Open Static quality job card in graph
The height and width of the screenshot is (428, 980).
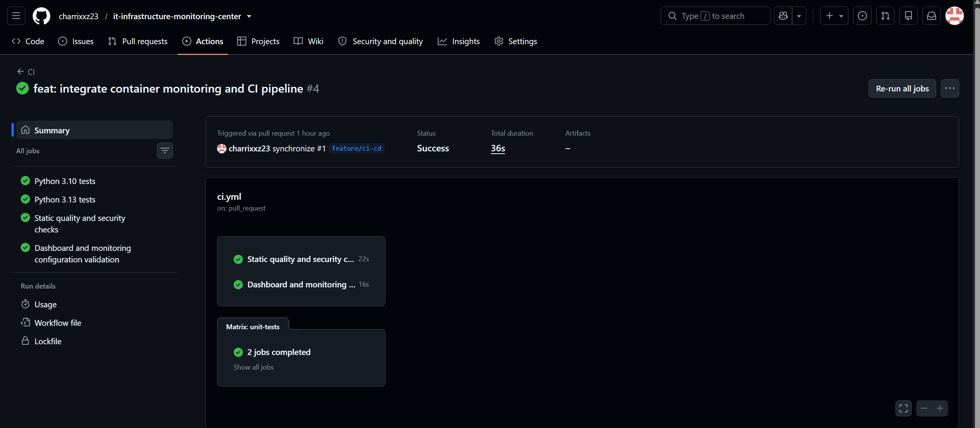coord(301,259)
